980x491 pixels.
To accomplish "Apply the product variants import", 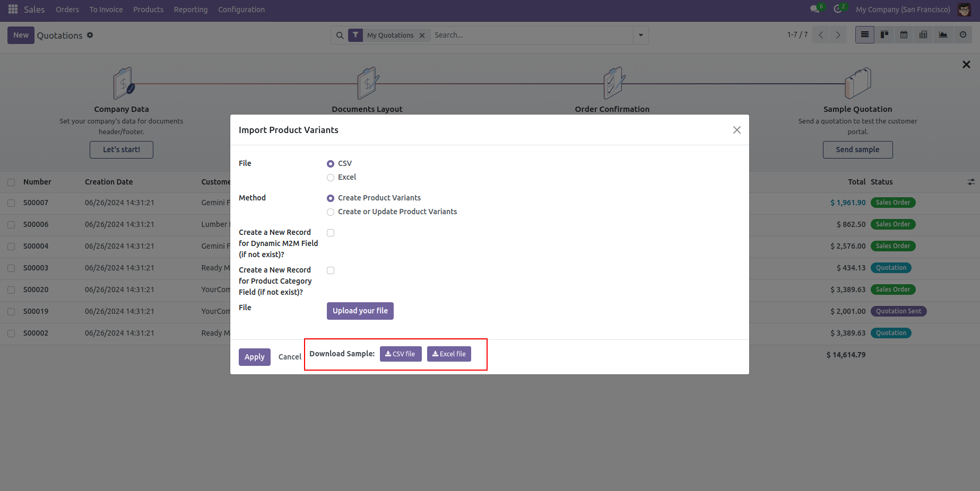I will click(x=254, y=356).
